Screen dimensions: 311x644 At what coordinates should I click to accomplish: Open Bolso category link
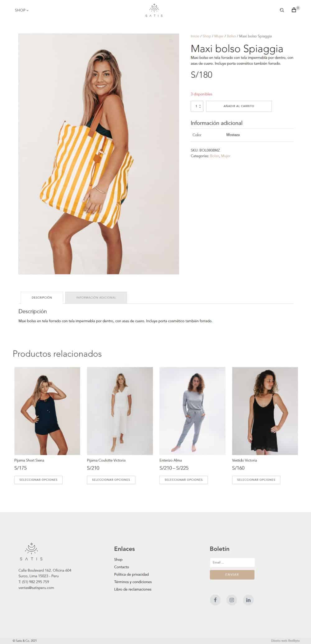pos(215,156)
